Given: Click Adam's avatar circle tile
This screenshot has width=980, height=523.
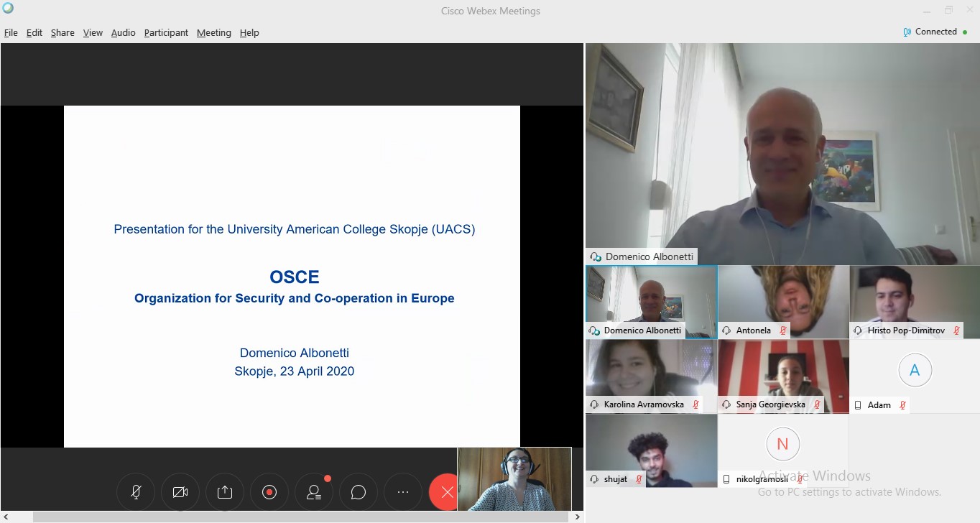Looking at the screenshot, I should [915, 371].
